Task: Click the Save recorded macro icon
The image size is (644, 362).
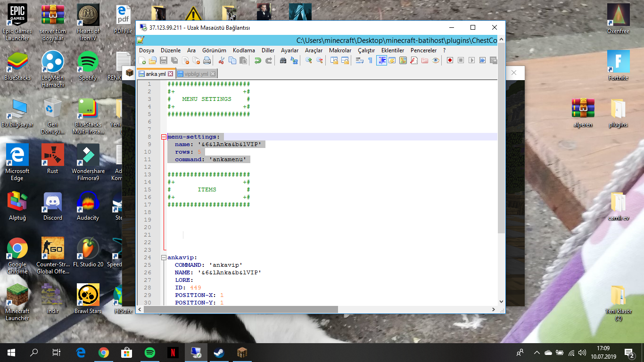Action: coord(493,60)
